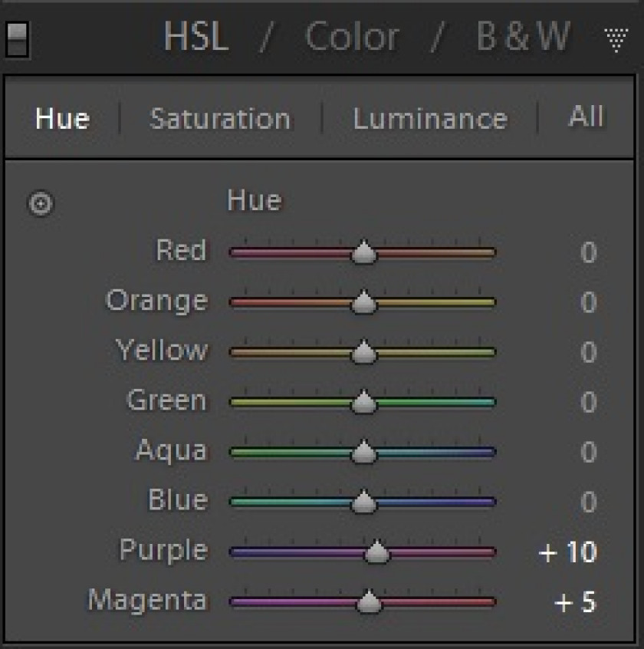Select the Hue tab
This screenshot has width=644, height=649.
click(62, 119)
